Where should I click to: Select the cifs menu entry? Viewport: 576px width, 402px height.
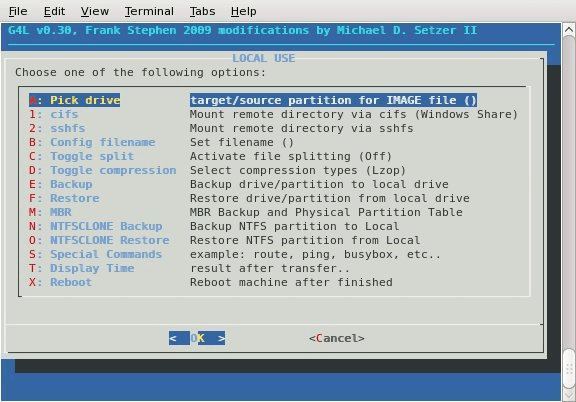coord(54,114)
